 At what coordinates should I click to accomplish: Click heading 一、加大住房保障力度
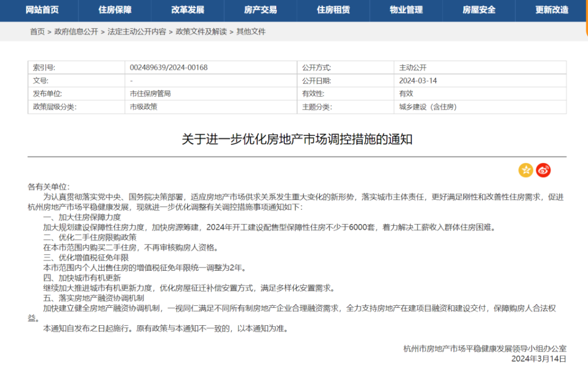[x=82, y=217]
